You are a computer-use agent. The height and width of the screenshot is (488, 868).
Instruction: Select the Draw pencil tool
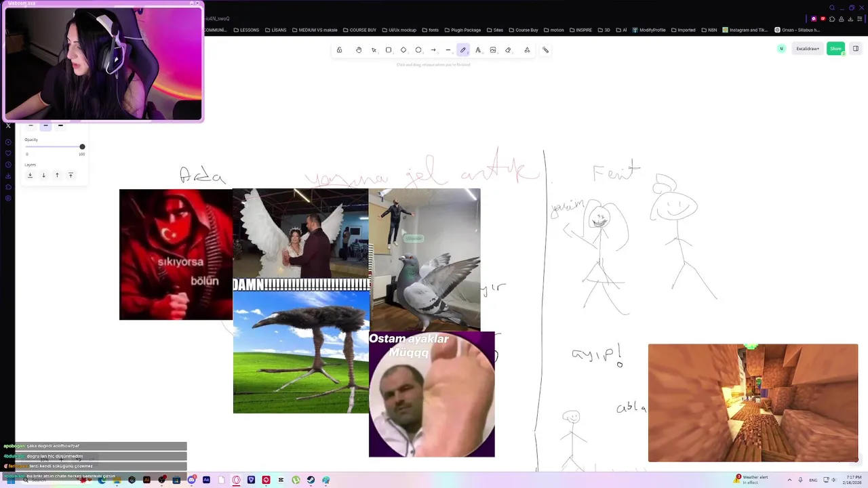(x=463, y=49)
